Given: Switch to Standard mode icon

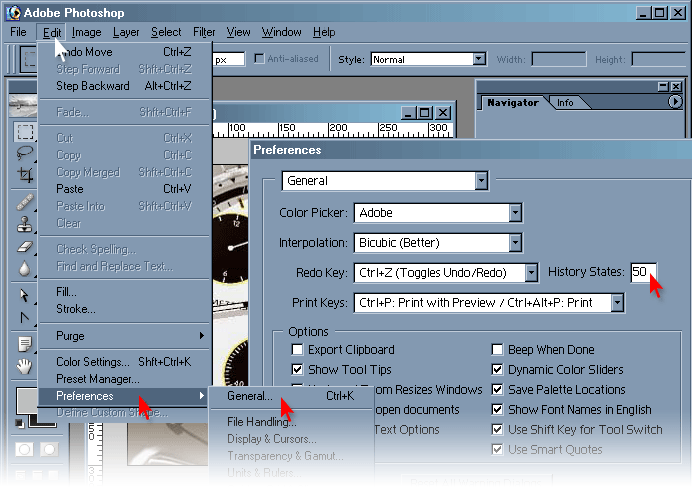Looking at the screenshot, I should tap(24, 449).
